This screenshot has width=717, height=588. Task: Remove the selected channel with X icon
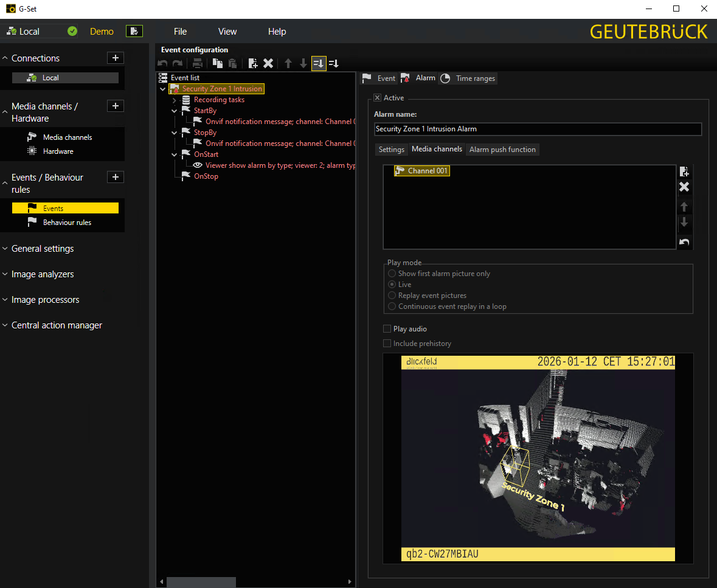pyautogui.click(x=684, y=187)
